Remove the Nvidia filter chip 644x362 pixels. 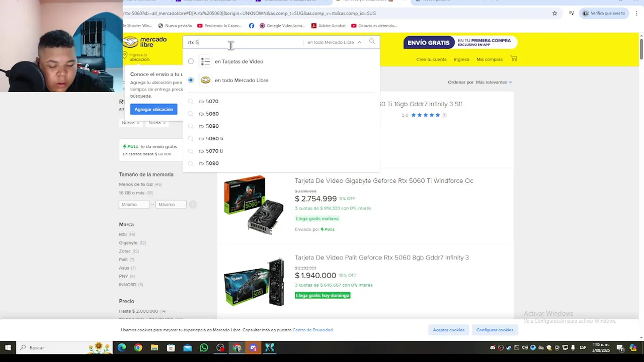(x=164, y=123)
